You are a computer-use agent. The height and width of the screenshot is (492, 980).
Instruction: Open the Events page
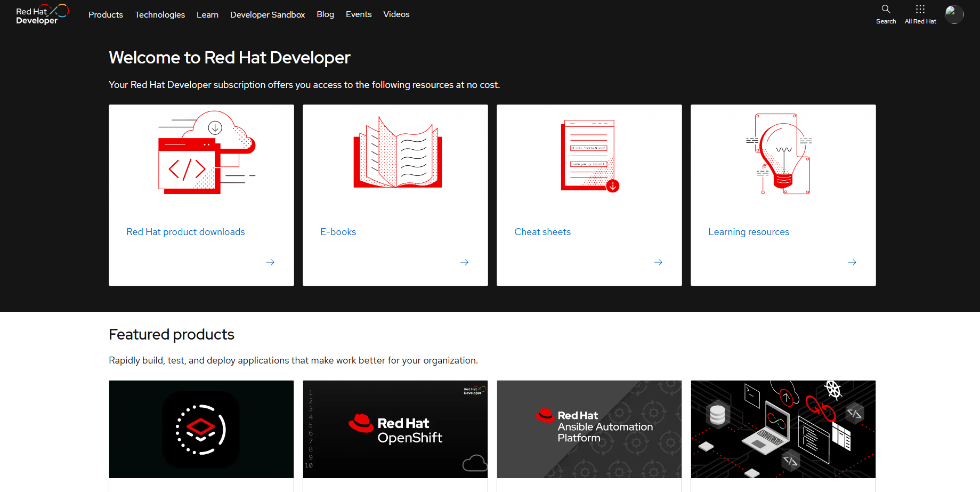[x=359, y=14]
